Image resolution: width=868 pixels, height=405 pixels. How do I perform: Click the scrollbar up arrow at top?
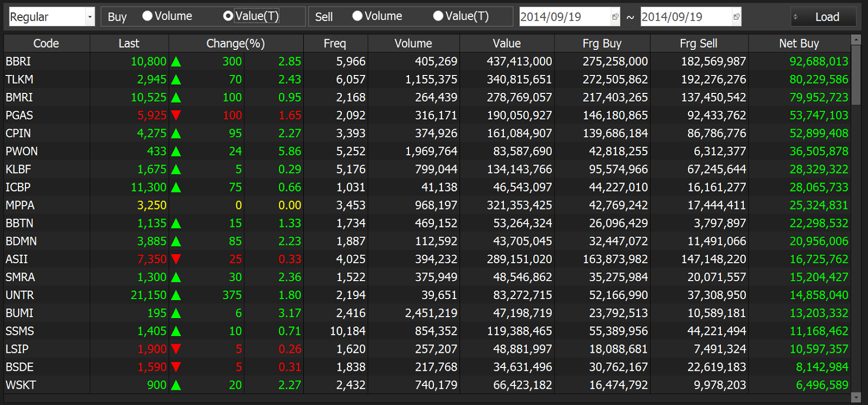pos(856,40)
